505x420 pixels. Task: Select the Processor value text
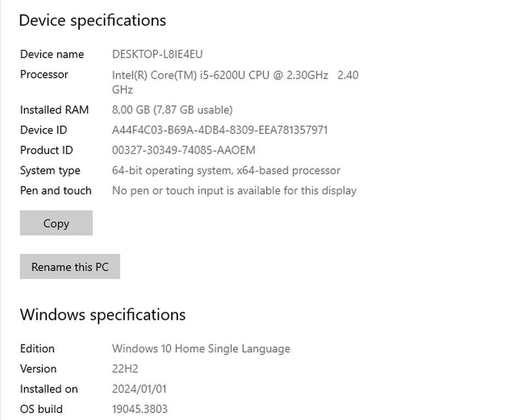tap(235, 75)
